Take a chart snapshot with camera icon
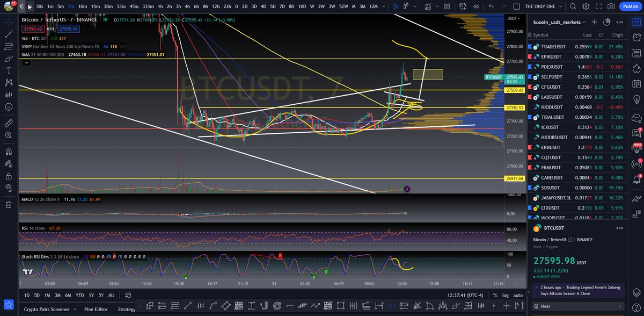Viewport: 644px width, 316px height. [611, 6]
